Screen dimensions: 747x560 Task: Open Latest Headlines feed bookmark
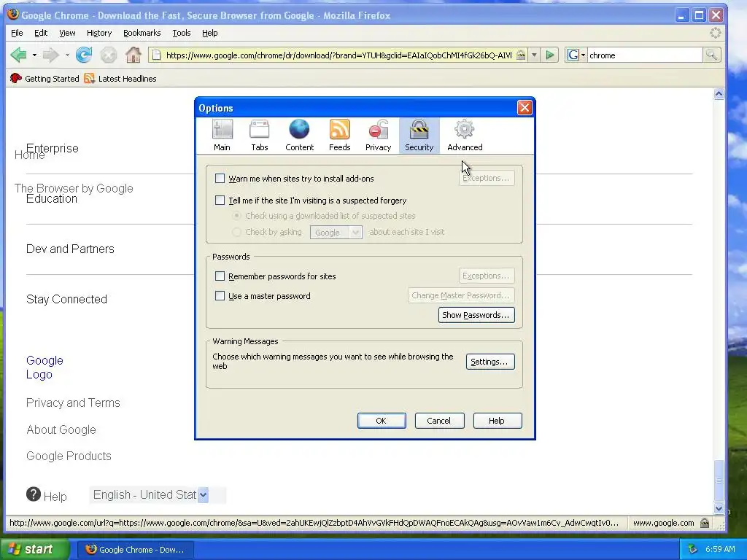tap(120, 79)
